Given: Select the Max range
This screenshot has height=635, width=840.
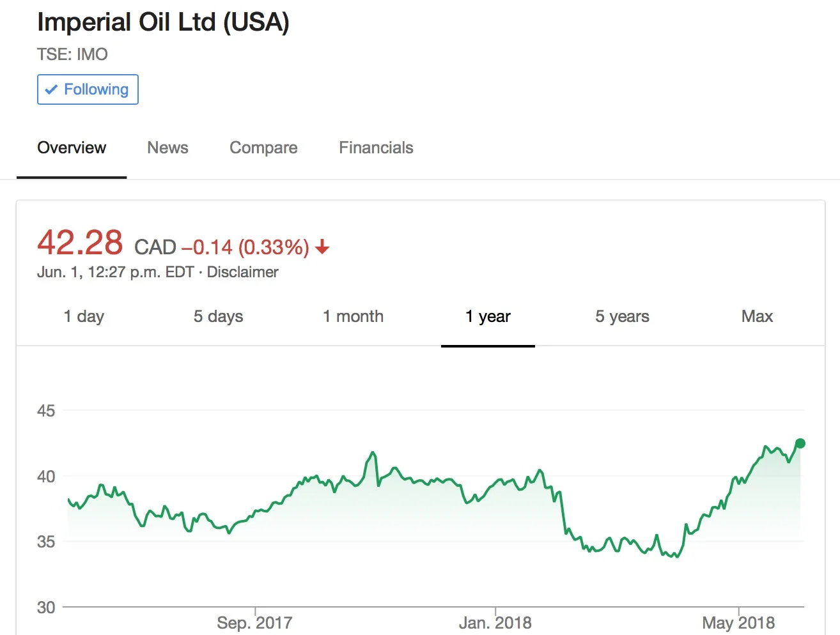Looking at the screenshot, I should click(x=757, y=316).
